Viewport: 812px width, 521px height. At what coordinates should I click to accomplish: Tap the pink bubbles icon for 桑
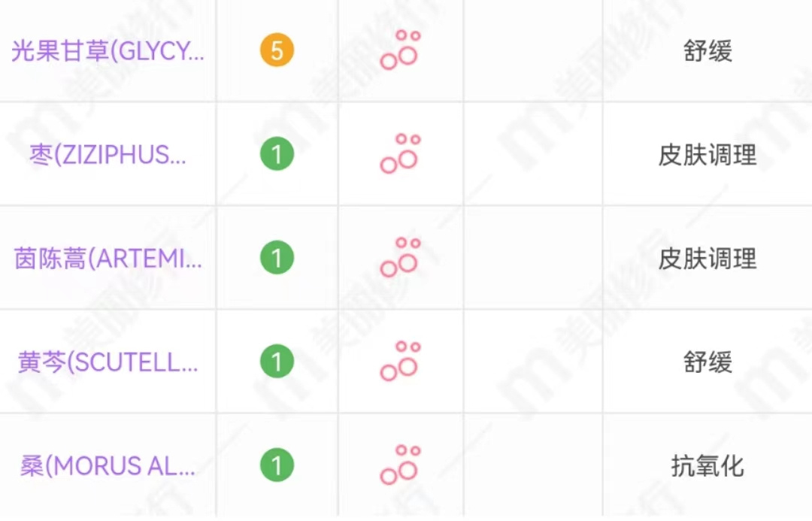(400, 466)
